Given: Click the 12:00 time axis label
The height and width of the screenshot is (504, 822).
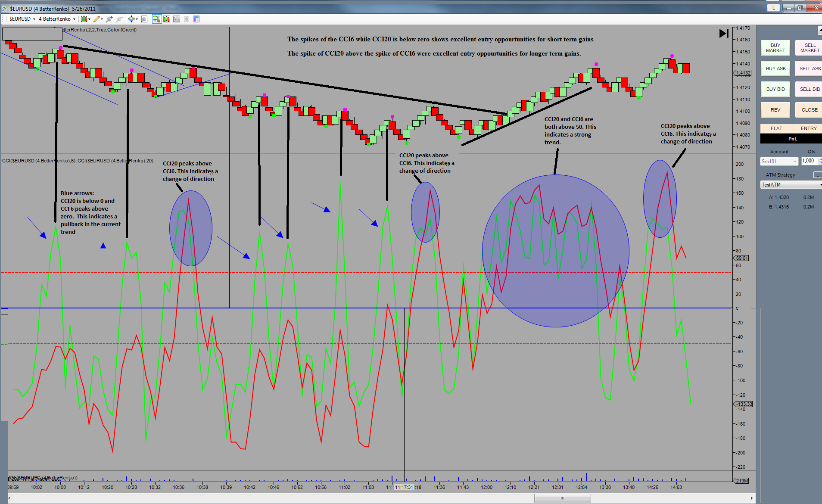Looking at the screenshot, I should pyautogui.click(x=487, y=487).
